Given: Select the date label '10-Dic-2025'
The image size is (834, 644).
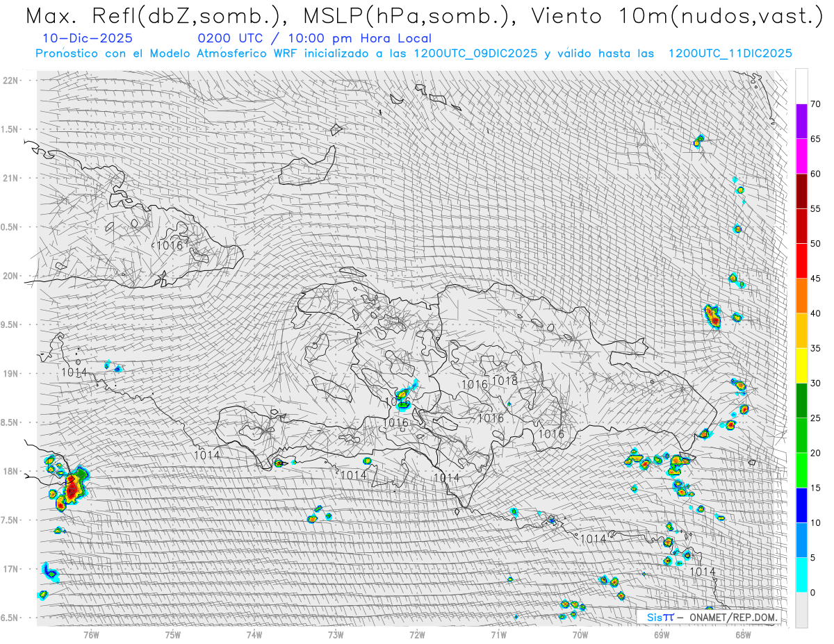Looking at the screenshot, I should click(87, 38).
